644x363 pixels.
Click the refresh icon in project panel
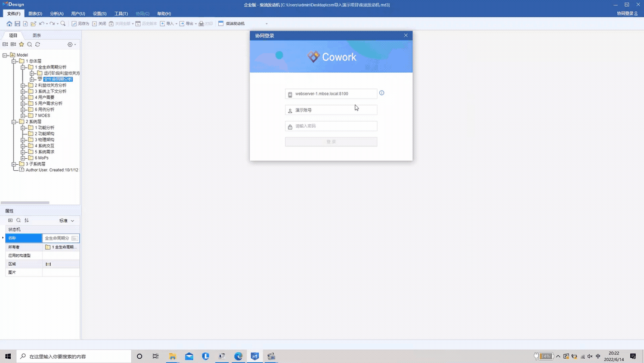(x=38, y=45)
